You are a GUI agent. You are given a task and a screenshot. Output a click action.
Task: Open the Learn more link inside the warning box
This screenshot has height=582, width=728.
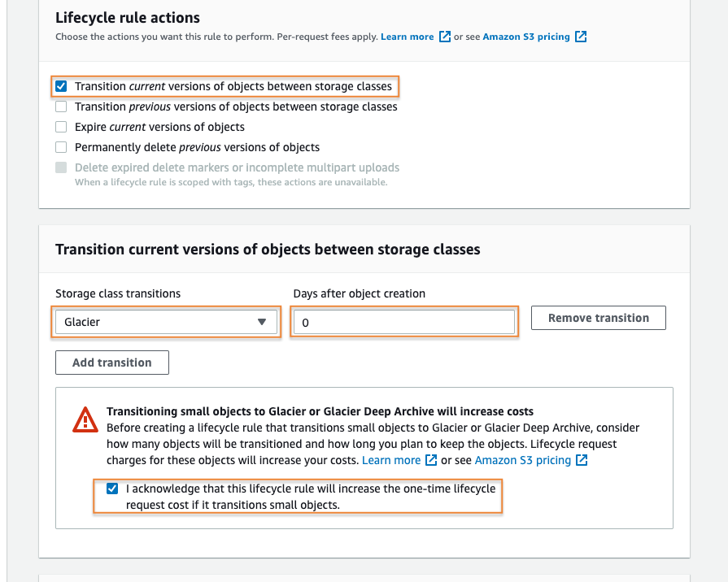coord(391,460)
